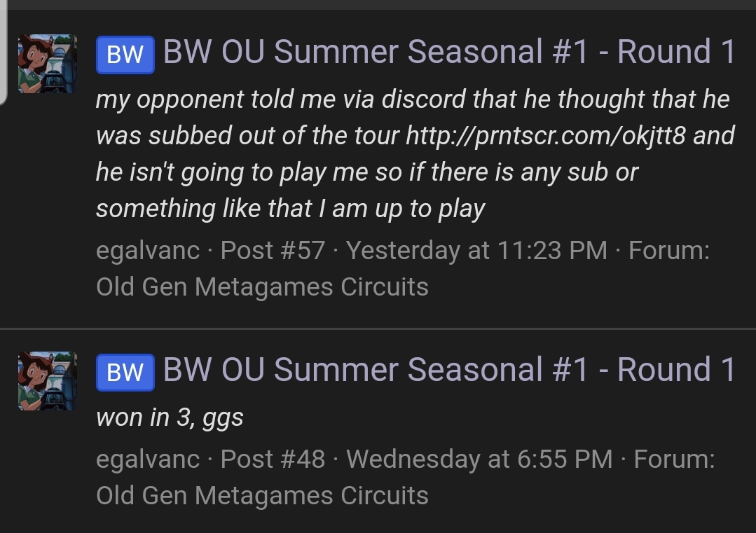Click the avatar next to the Post #48 result
The image size is (756, 533).
point(47,380)
